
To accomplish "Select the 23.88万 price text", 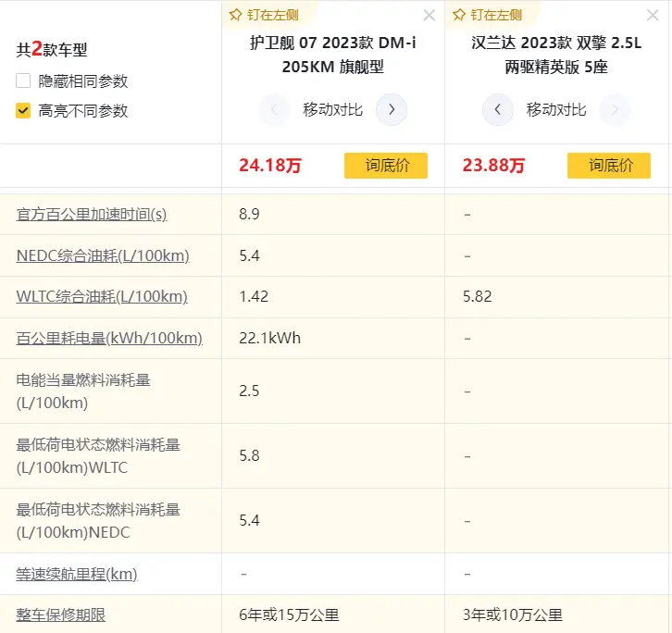I will click(x=493, y=166).
